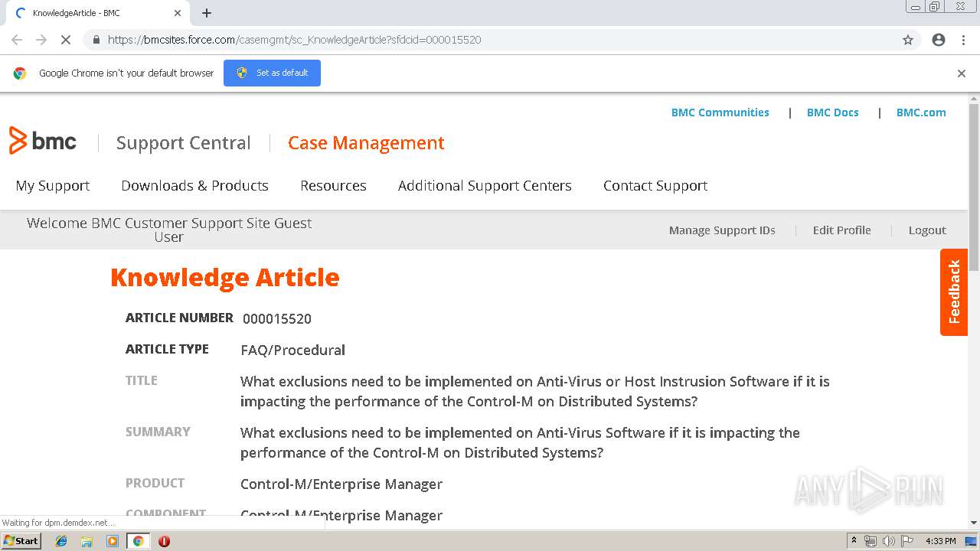Click the Set as default button
Screen dimensions: 980x551
tap(272, 73)
